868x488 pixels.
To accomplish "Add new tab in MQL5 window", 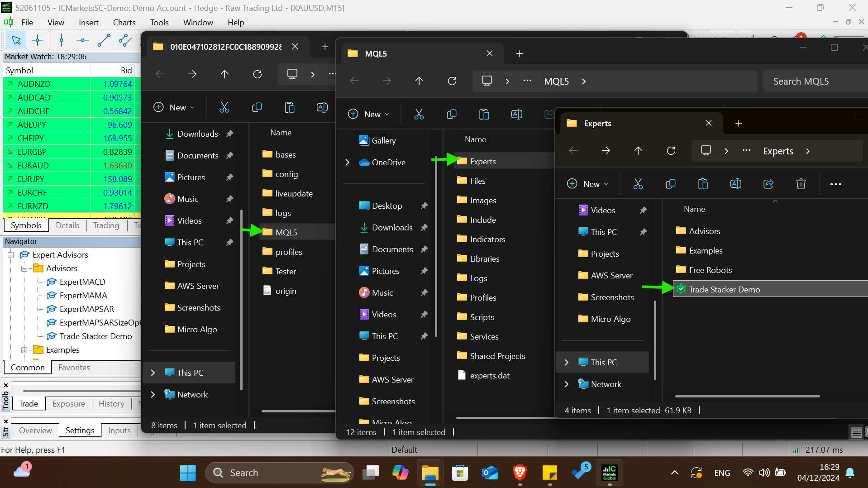I will [x=520, y=53].
